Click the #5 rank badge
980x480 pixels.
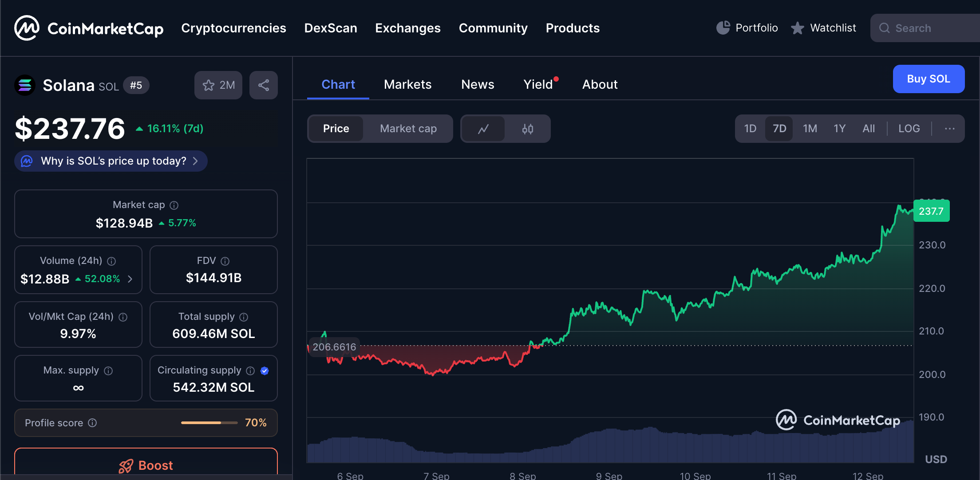pos(136,85)
